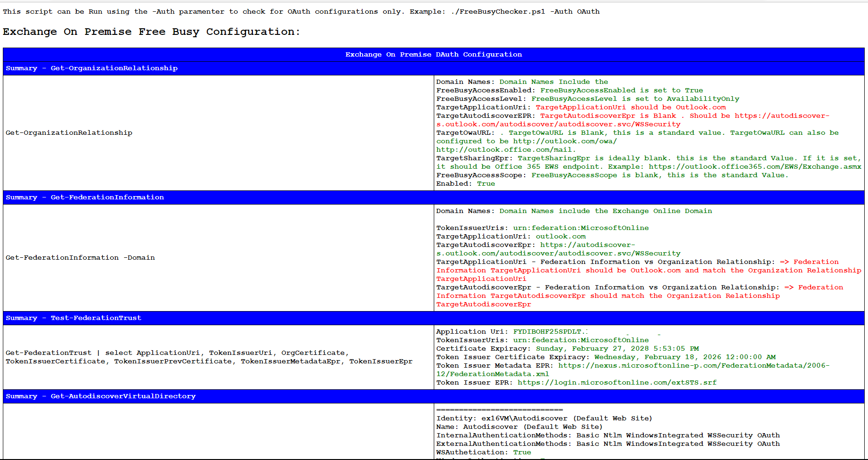The image size is (868, 460).
Task: Open the http://outlook.office.com/mail URL
Action: 505,150
